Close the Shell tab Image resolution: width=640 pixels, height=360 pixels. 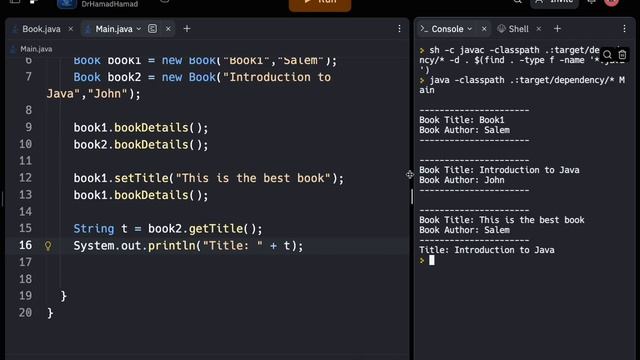click(539, 29)
